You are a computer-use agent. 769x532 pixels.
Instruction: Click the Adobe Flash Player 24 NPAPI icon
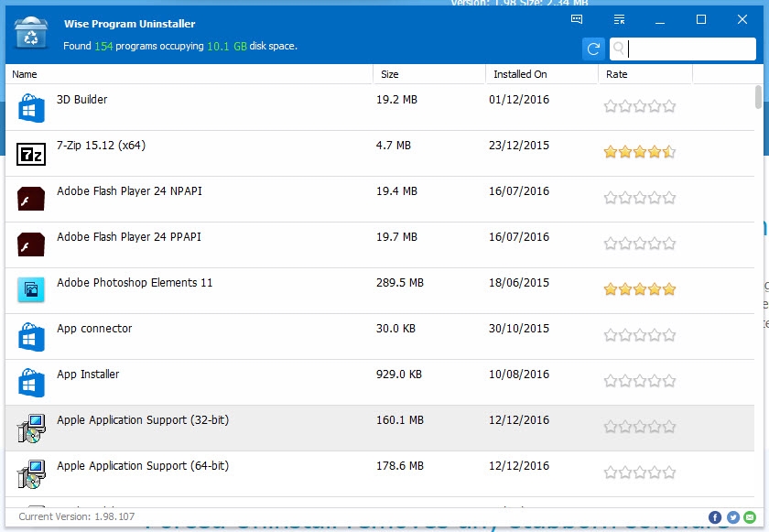(30, 198)
